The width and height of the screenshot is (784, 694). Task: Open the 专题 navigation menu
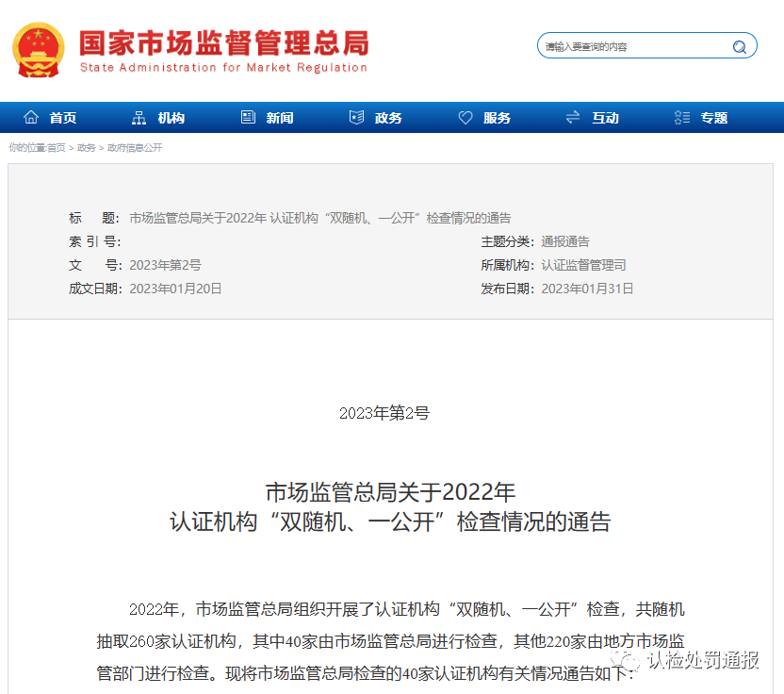point(713,118)
